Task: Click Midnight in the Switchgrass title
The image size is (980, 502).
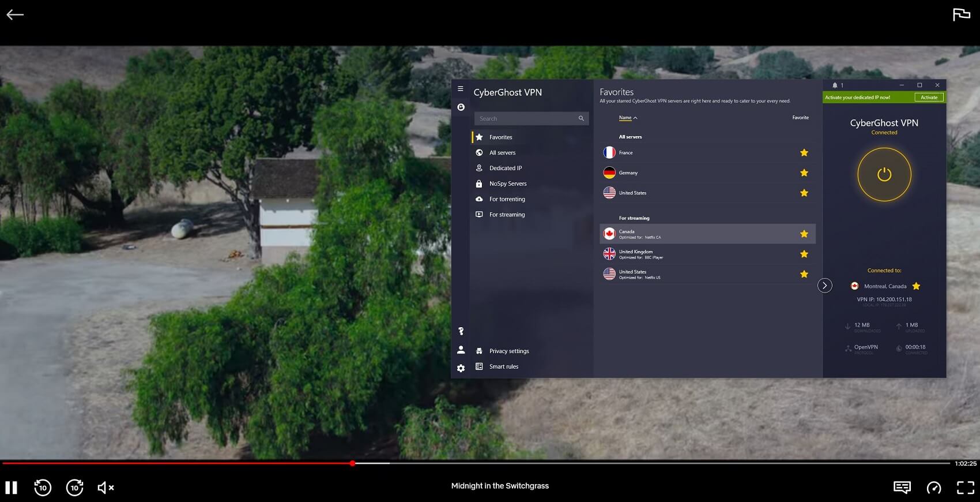Action: click(x=500, y=486)
